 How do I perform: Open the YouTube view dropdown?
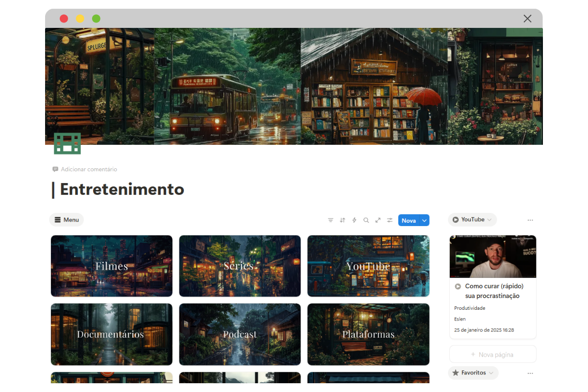tap(472, 220)
